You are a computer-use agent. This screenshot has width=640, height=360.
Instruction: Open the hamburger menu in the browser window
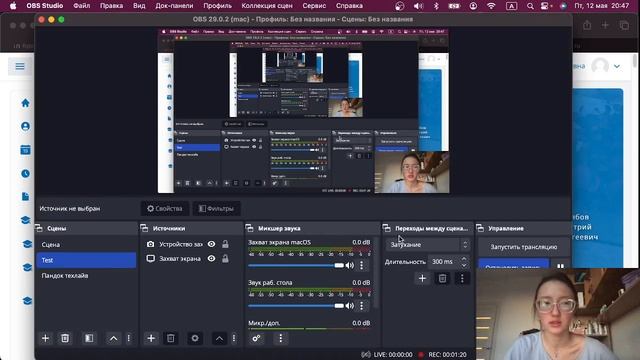coord(20,66)
